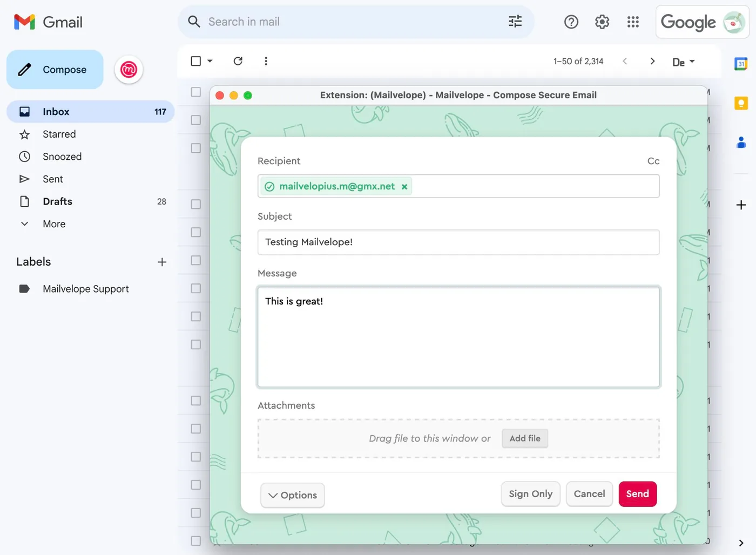The height and width of the screenshot is (555, 756).
Task: Open the More options three-dot menu
Action: [x=266, y=61]
